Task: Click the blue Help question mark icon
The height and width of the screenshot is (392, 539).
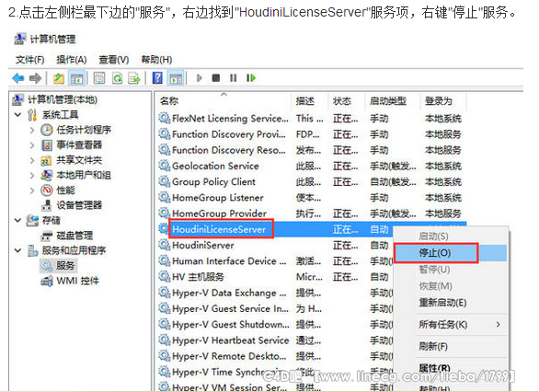Action: coord(157,78)
